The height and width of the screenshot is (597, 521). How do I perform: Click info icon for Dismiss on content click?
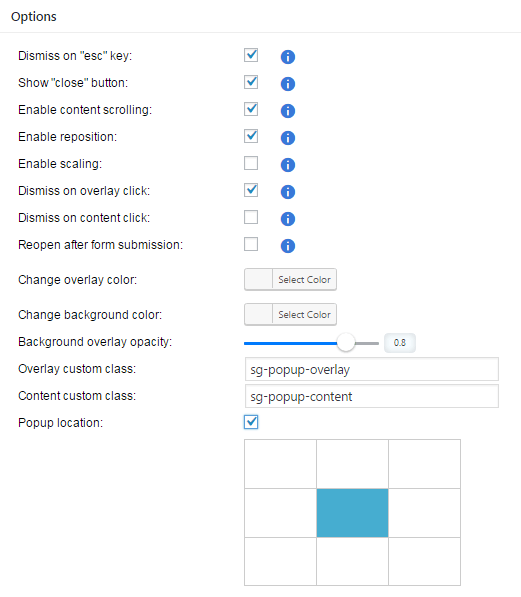click(288, 219)
